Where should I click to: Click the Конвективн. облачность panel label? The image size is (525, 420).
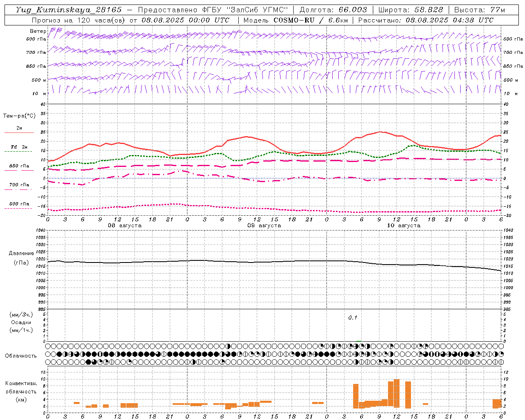click(x=21, y=388)
